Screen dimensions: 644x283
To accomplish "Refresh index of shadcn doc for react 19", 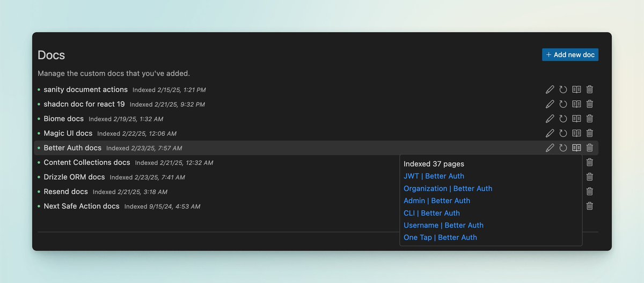I will coord(563,104).
